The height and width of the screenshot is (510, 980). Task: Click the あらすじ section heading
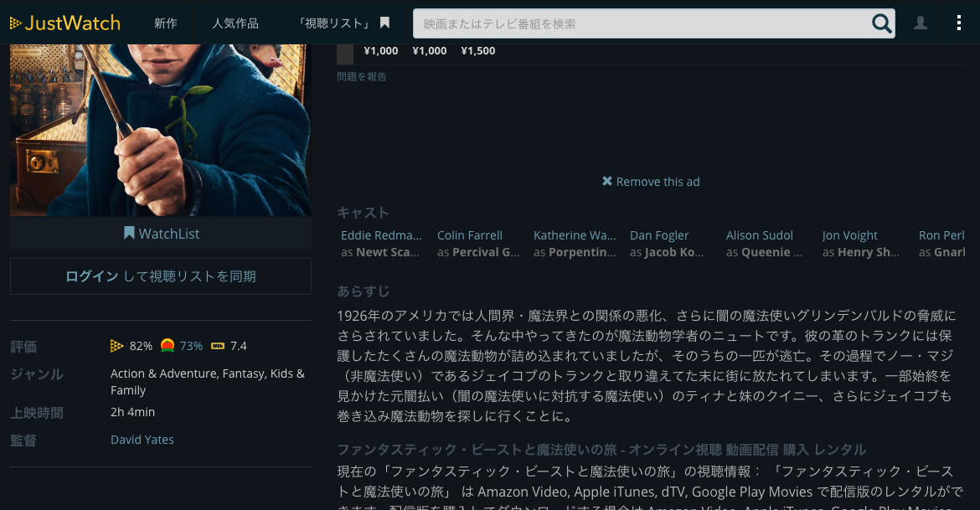364,291
